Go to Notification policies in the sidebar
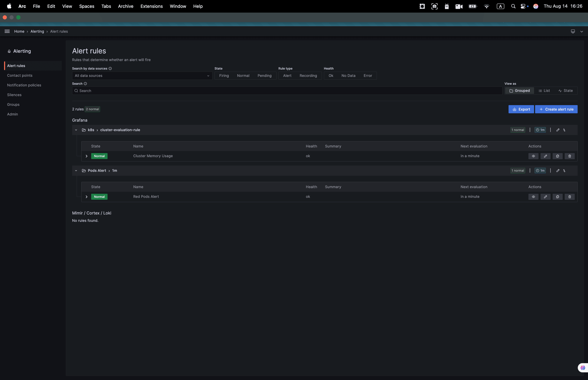Viewport: 588px width, 380px height. (24, 85)
